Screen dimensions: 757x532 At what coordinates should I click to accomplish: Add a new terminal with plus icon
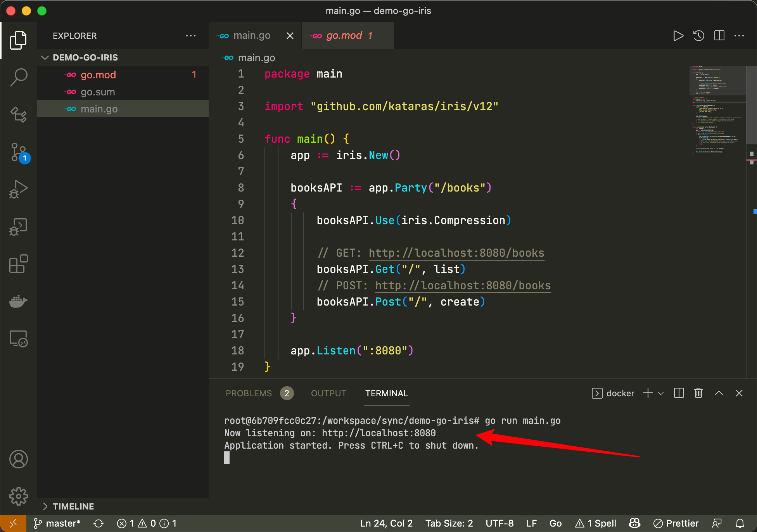[x=648, y=393]
